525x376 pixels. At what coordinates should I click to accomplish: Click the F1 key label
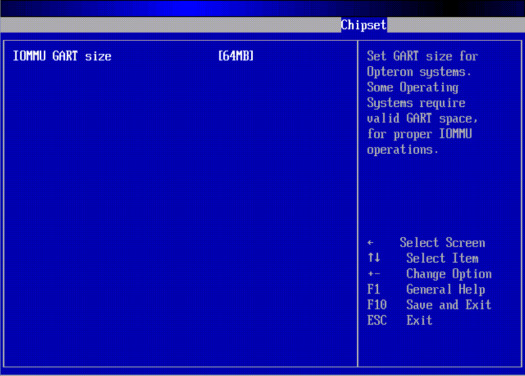tap(373, 289)
